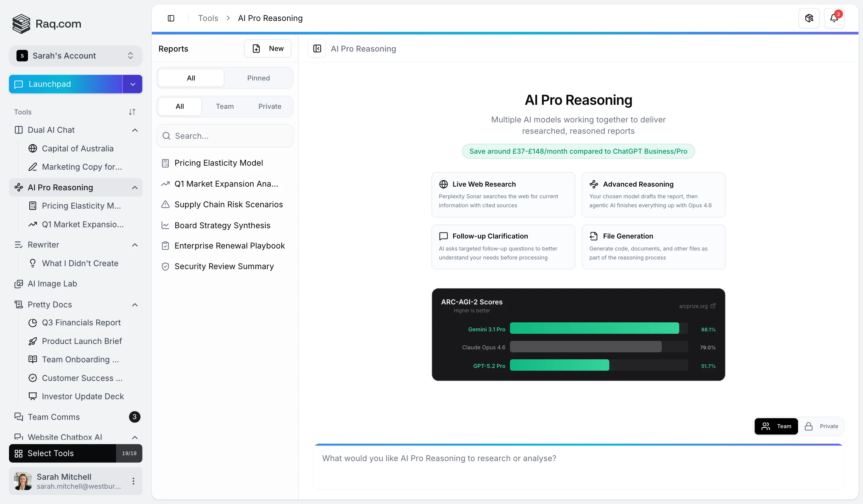Open AI Image Lab from the sidebar
Image resolution: width=863 pixels, height=504 pixels.
click(x=52, y=284)
